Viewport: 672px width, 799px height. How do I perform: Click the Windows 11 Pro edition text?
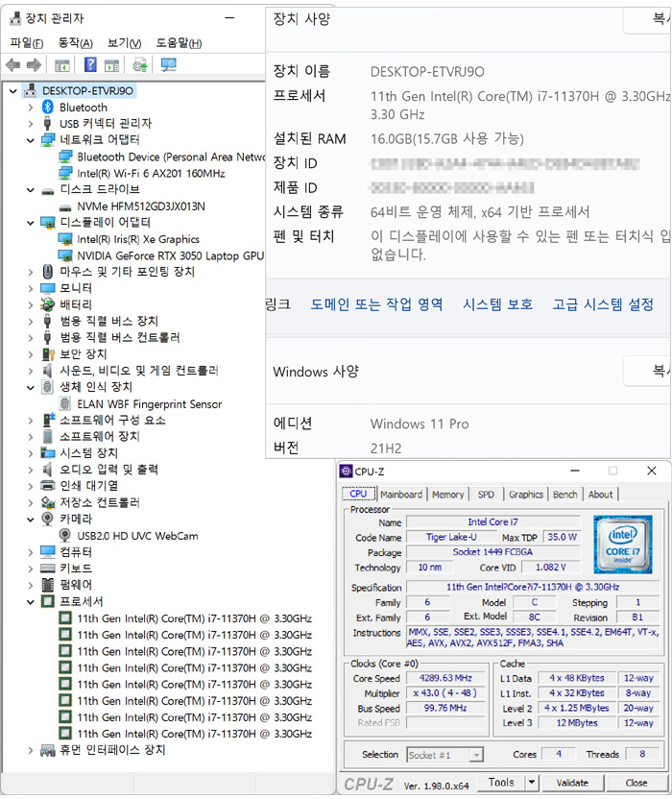click(x=420, y=424)
